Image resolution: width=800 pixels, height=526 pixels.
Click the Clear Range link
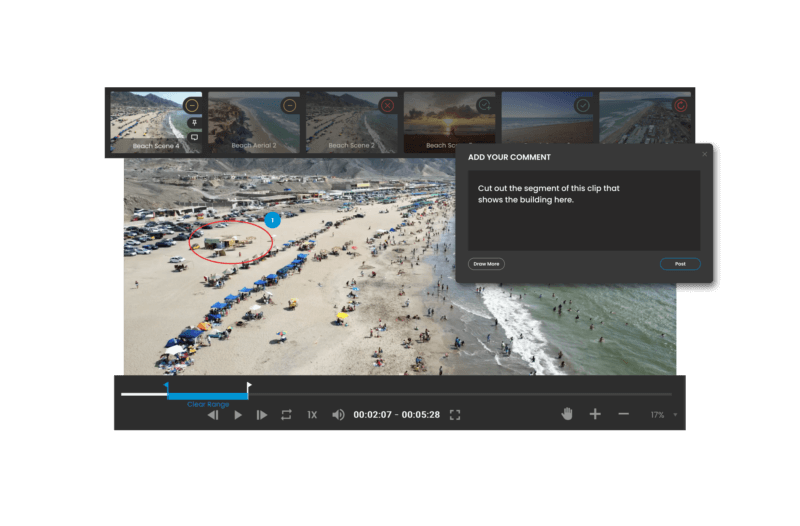click(208, 404)
